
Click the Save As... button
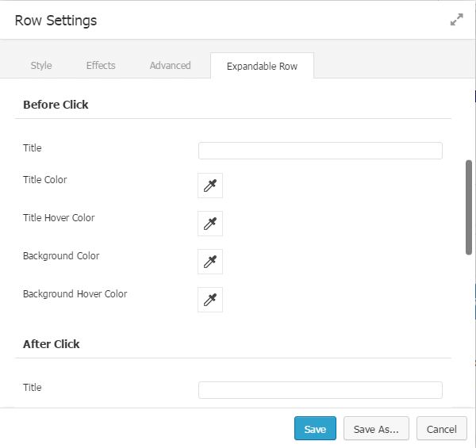[376, 429]
